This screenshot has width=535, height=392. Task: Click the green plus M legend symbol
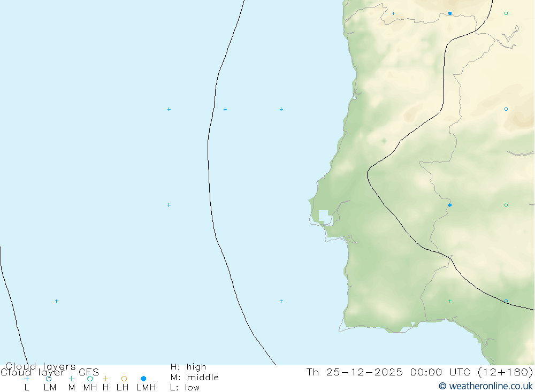[71, 379]
